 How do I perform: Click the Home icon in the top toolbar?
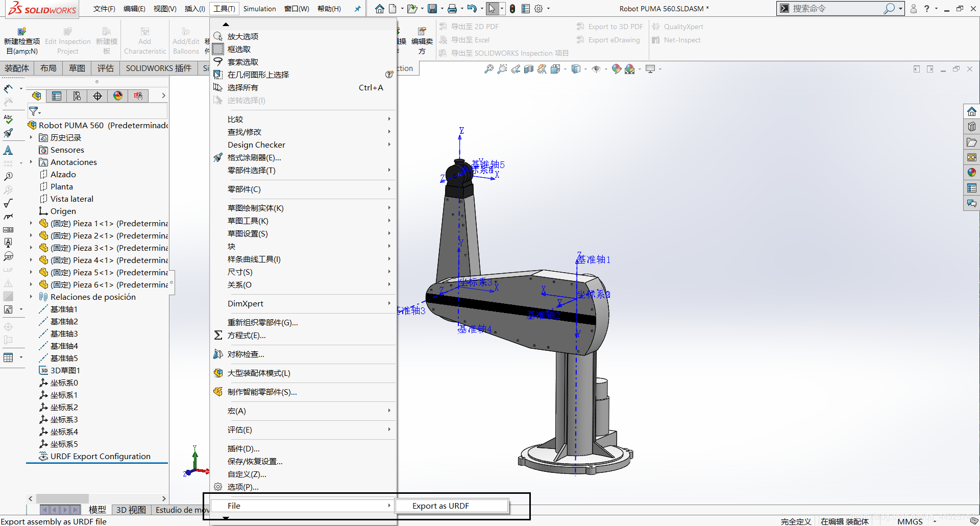point(379,9)
